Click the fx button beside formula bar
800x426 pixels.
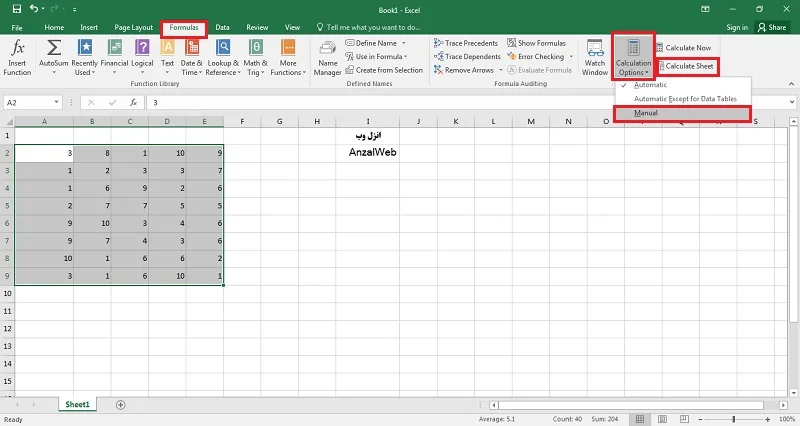[x=134, y=103]
